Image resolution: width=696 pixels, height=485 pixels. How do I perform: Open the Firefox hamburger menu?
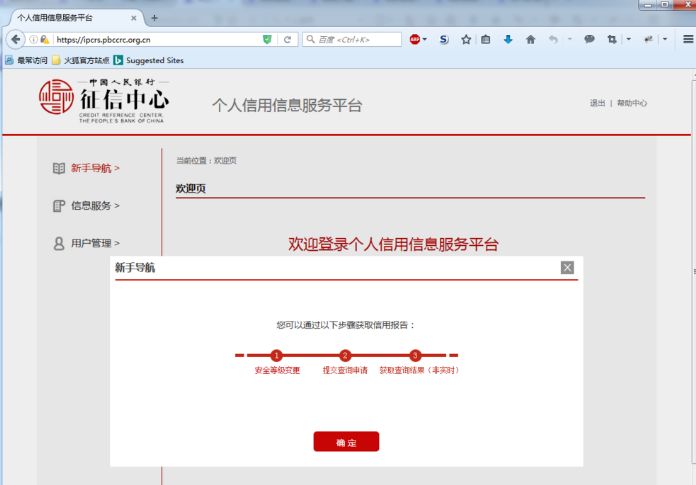[x=688, y=40]
